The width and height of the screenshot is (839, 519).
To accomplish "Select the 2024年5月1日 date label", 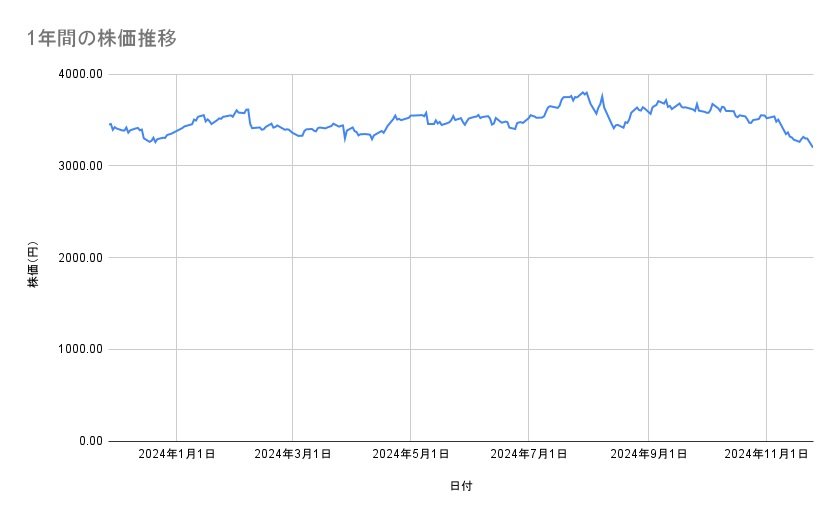I will (x=410, y=455).
